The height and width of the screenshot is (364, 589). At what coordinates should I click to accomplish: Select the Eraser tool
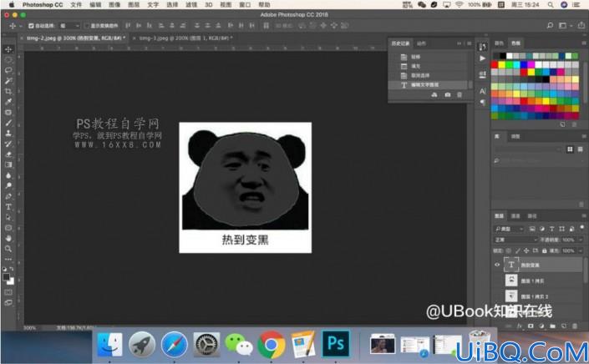point(8,154)
